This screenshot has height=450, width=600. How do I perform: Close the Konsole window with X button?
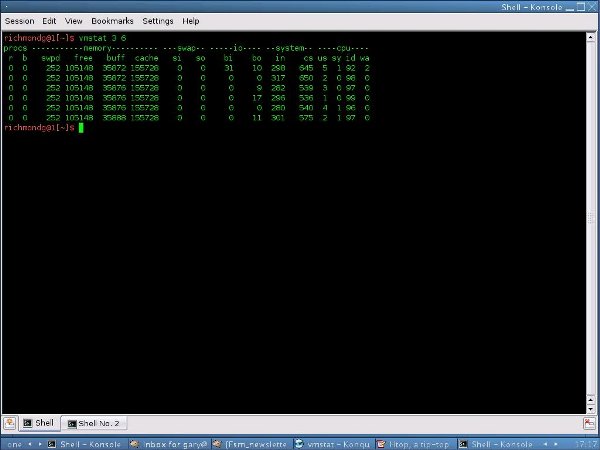(x=591, y=7)
